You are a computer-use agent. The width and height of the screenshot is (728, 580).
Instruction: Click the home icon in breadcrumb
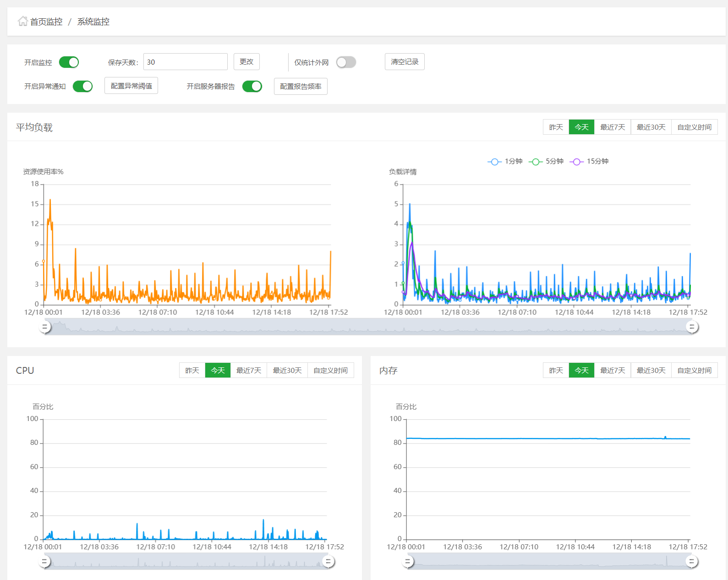click(22, 22)
